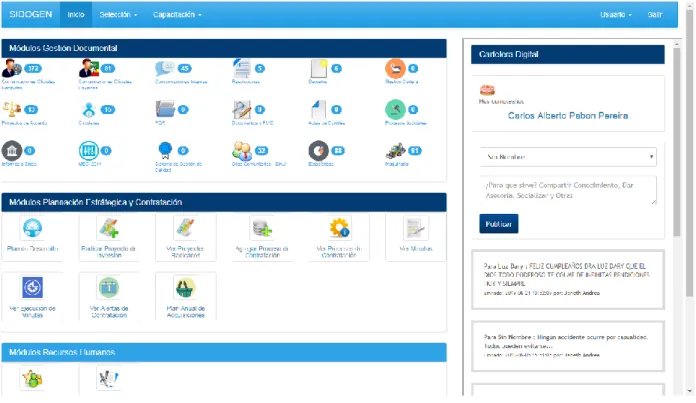
Task: Open the Comunicaciones Internas chat-bubble module
Action: [165, 68]
